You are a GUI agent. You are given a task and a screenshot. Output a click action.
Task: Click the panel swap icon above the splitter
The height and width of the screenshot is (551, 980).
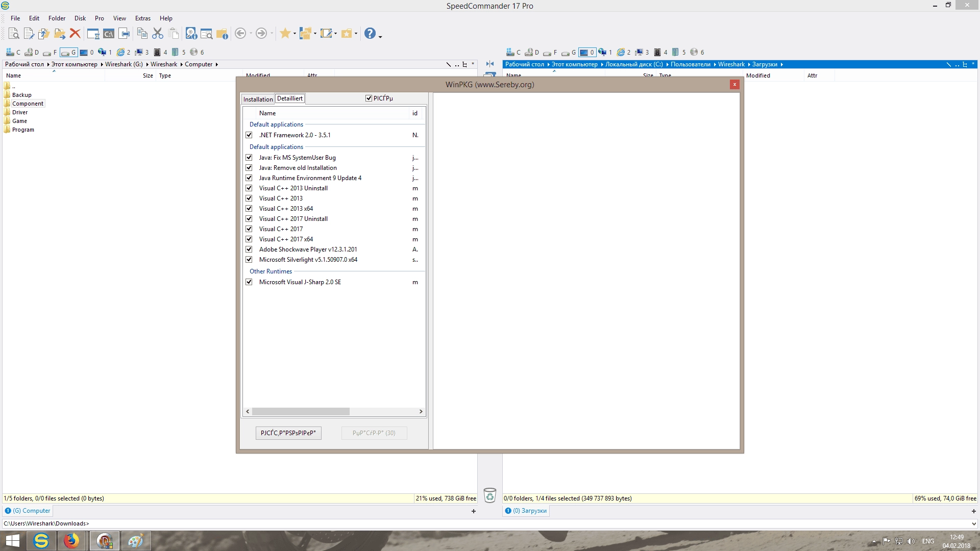pos(490,64)
